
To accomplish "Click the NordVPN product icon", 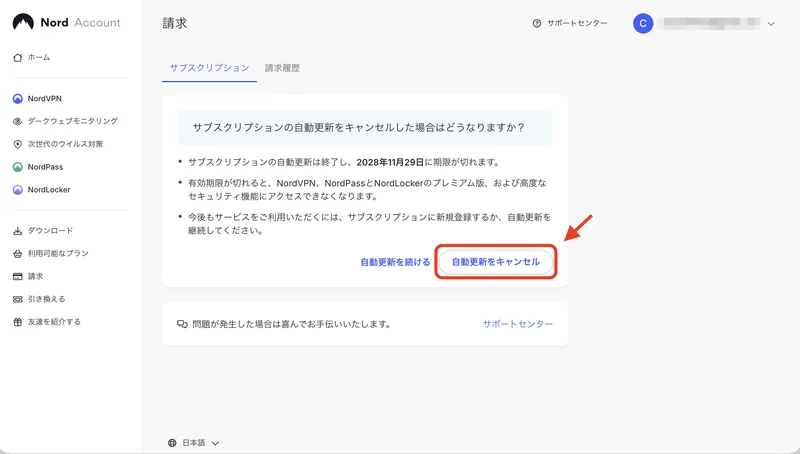I will point(17,98).
